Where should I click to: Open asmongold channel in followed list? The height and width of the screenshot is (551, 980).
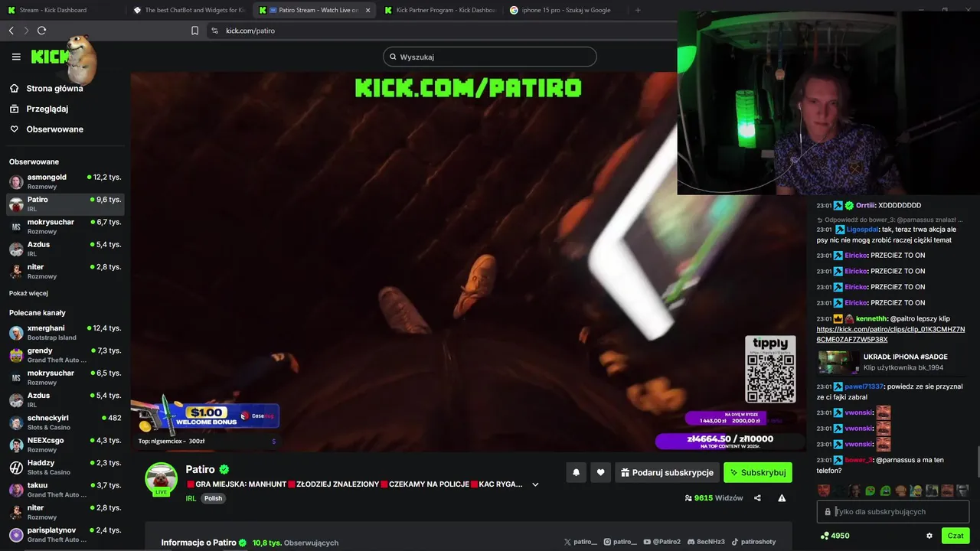tap(65, 181)
